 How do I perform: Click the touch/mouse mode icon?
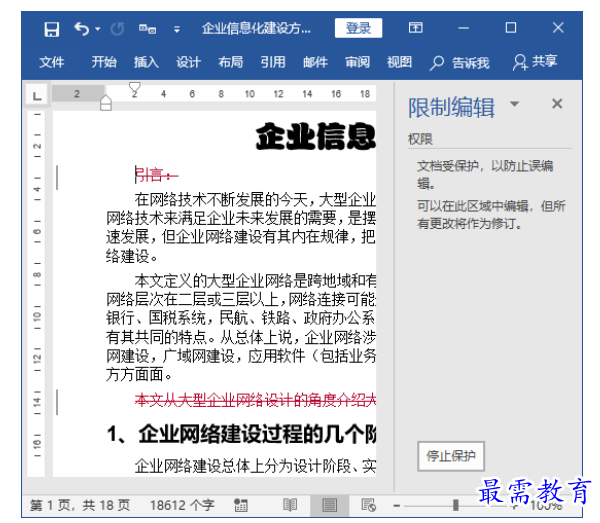[147, 29]
